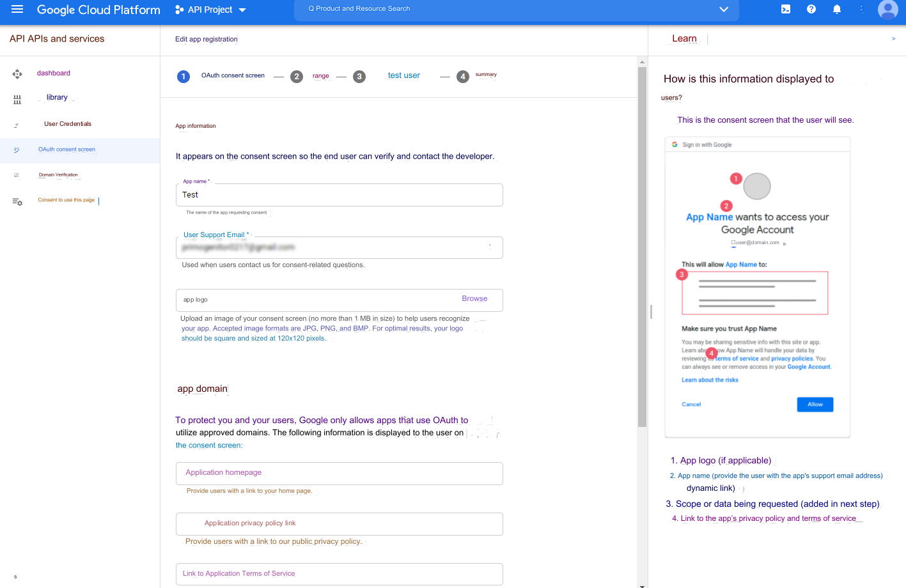
Task: Click Google Cloud Platform logo text
Action: [98, 10]
